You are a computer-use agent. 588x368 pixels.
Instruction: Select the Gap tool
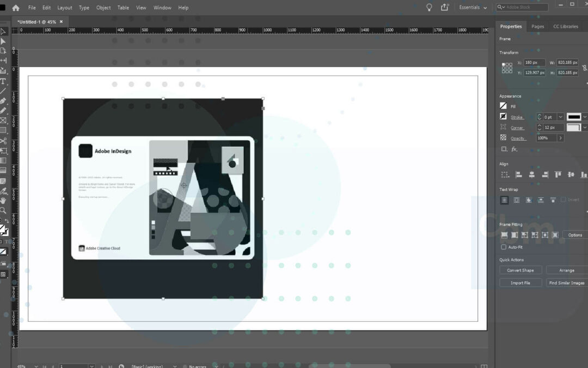click(x=3, y=61)
